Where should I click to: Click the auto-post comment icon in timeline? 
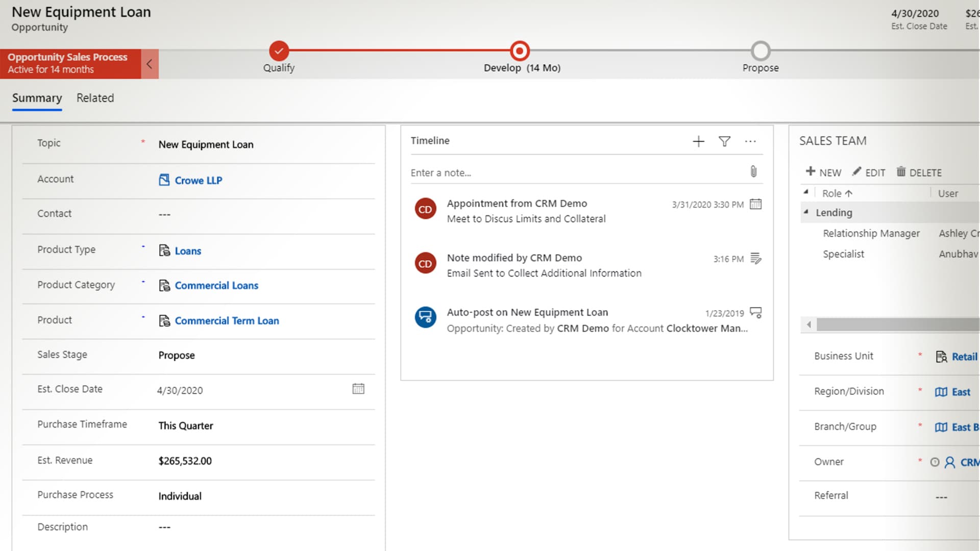coord(755,313)
